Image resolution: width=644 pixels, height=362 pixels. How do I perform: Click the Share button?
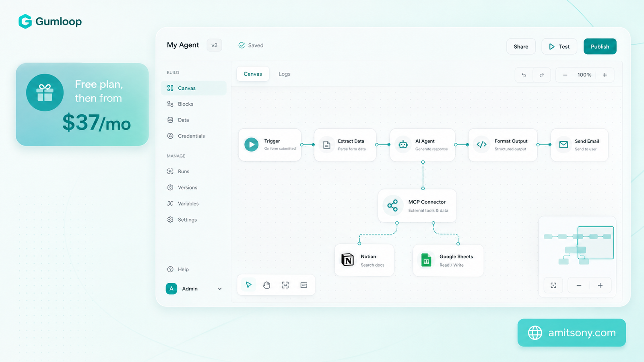(x=521, y=46)
